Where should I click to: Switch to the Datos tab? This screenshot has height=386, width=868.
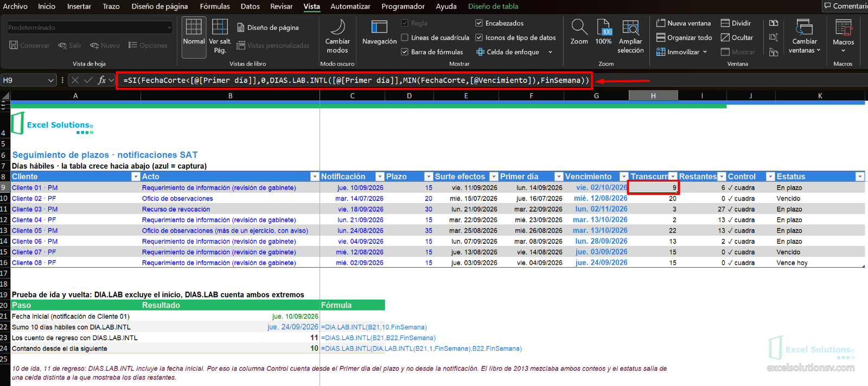point(250,7)
